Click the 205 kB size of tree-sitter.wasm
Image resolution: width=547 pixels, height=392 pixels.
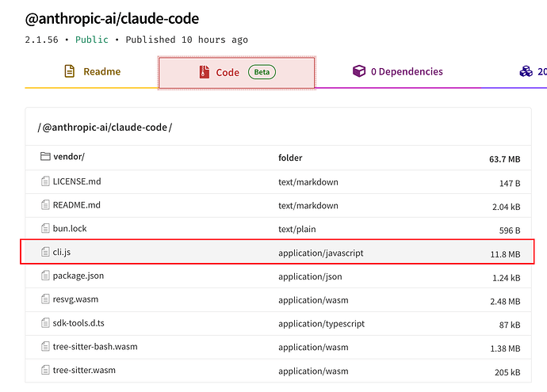pyautogui.click(x=507, y=372)
